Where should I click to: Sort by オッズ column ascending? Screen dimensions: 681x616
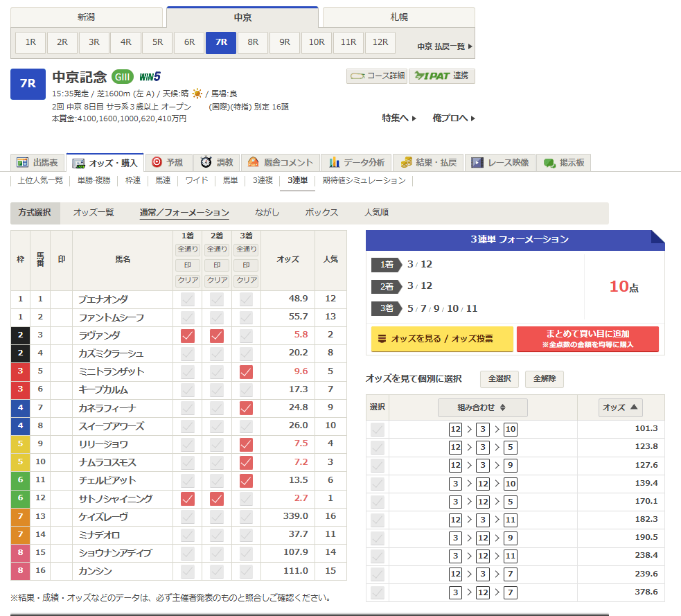click(x=620, y=407)
